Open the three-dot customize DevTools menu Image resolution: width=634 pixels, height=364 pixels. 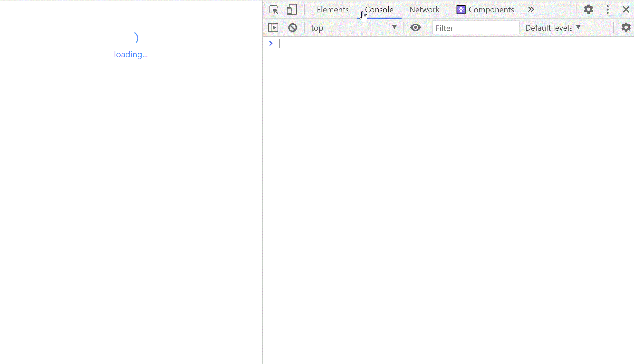(x=607, y=10)
